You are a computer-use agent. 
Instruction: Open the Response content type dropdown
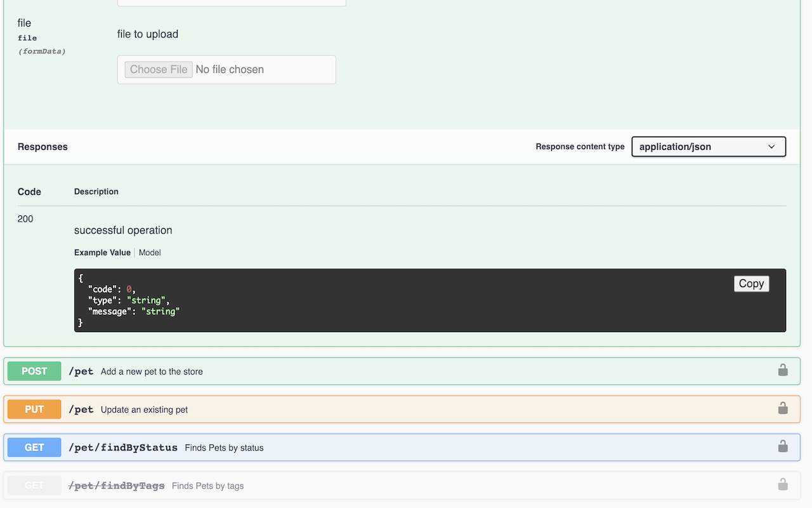pyautogui.click(x=709, y=147)
